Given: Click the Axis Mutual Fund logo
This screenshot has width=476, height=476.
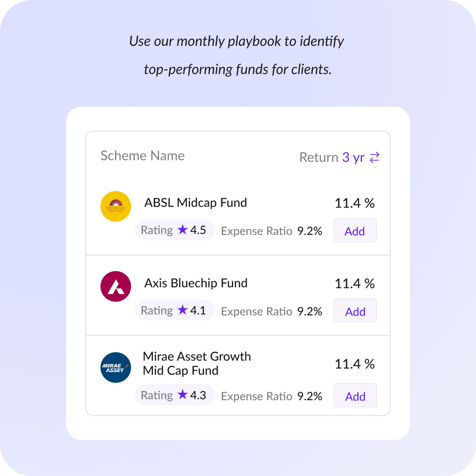Looking at the screenshot, I should click(116, 286).
